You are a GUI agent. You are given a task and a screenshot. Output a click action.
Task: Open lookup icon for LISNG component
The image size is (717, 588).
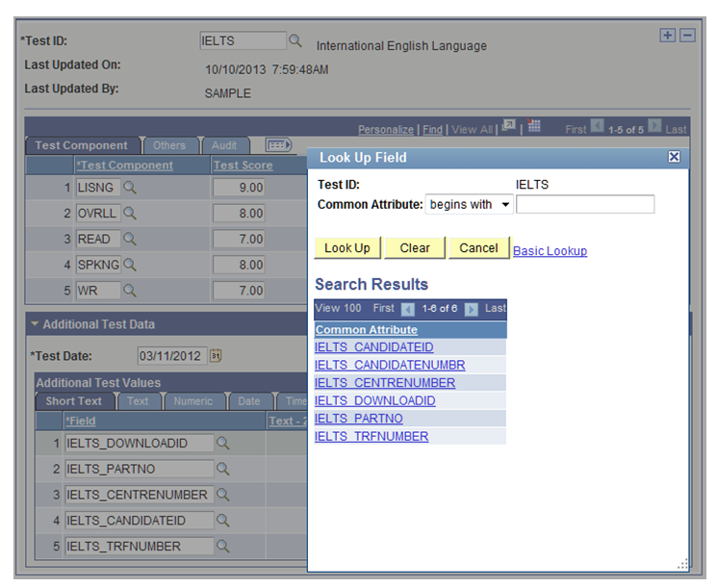130,188
